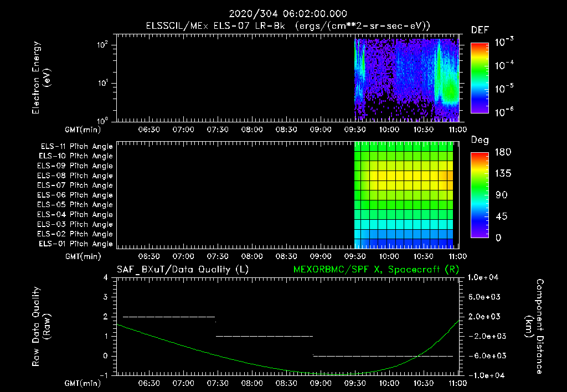
Task: Click the 10^-3 tick label on DEF scale
Action: 504,42
